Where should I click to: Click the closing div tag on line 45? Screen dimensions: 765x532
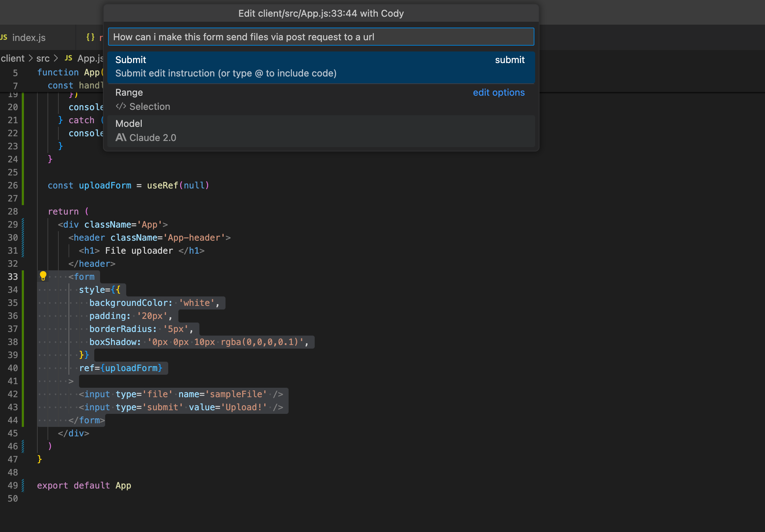point(74,433)
